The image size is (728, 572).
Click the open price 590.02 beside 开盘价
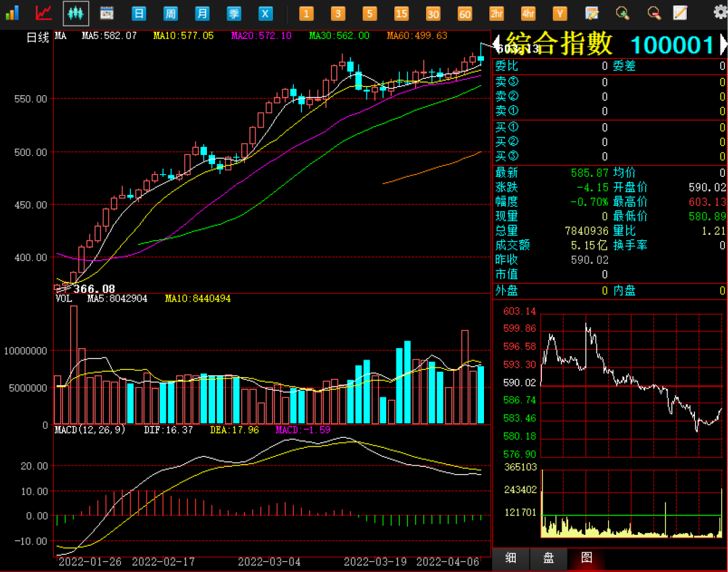click(707, 188)
